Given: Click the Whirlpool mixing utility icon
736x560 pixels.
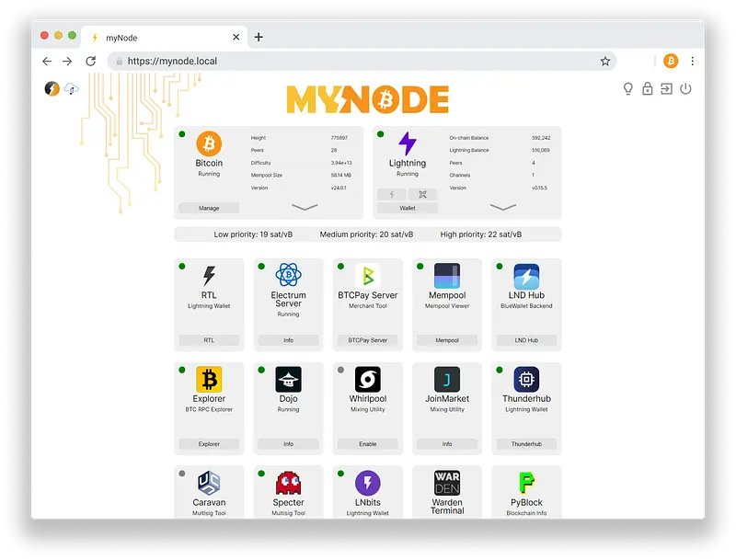Looking at the screenshot, I should click(x=367, y=380).
